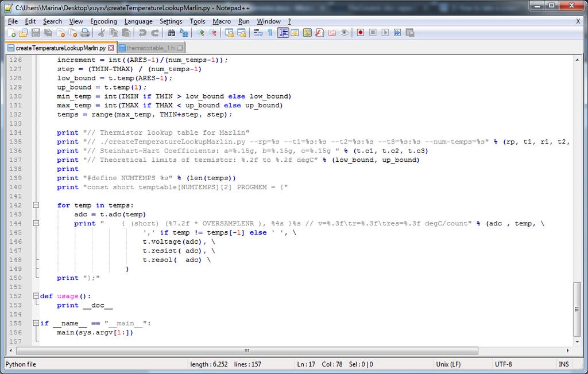
Task: Collapse the multi-line print block at line 144
Action: tap(36, 223)
